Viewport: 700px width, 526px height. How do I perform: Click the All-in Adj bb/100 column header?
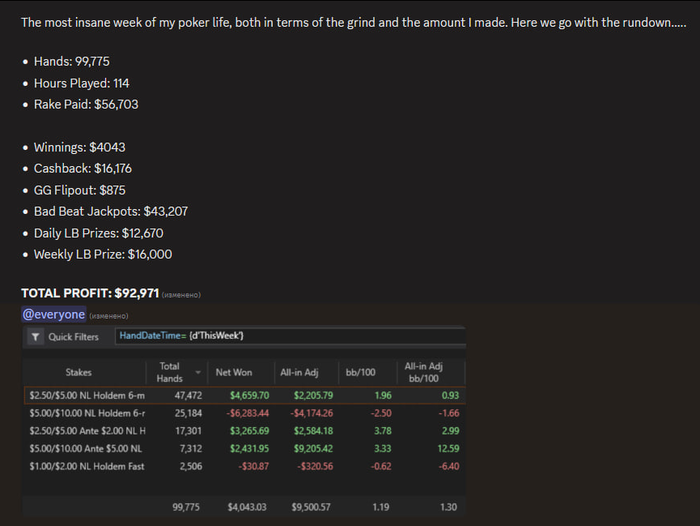pyautogui.click(x=423, y=372)
